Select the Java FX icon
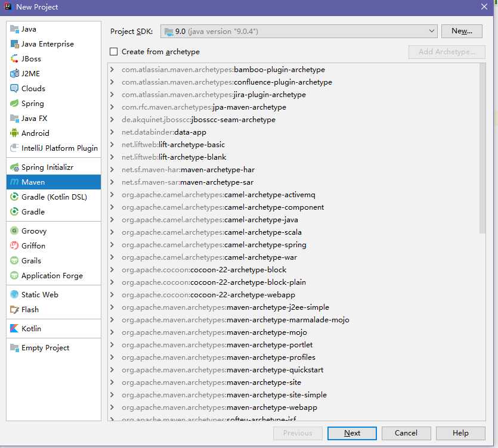This screenshot has height=448, width=498. (x=14, y=119)
